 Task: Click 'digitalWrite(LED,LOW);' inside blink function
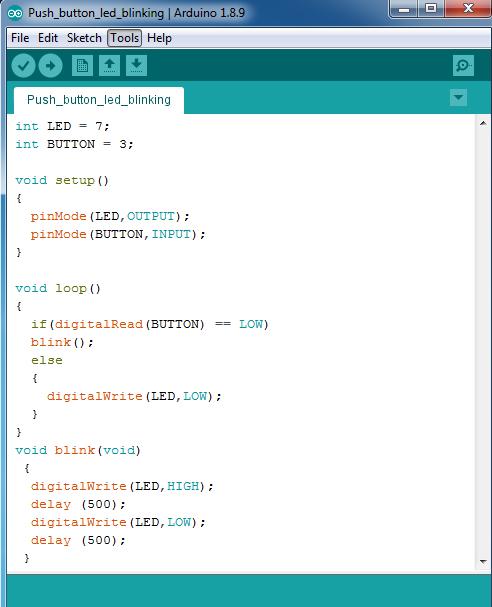pyautogui.click(x=118, y=522)
